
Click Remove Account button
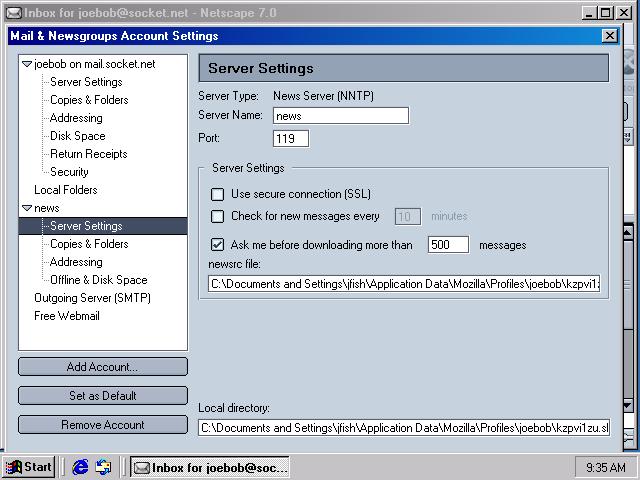102,425
